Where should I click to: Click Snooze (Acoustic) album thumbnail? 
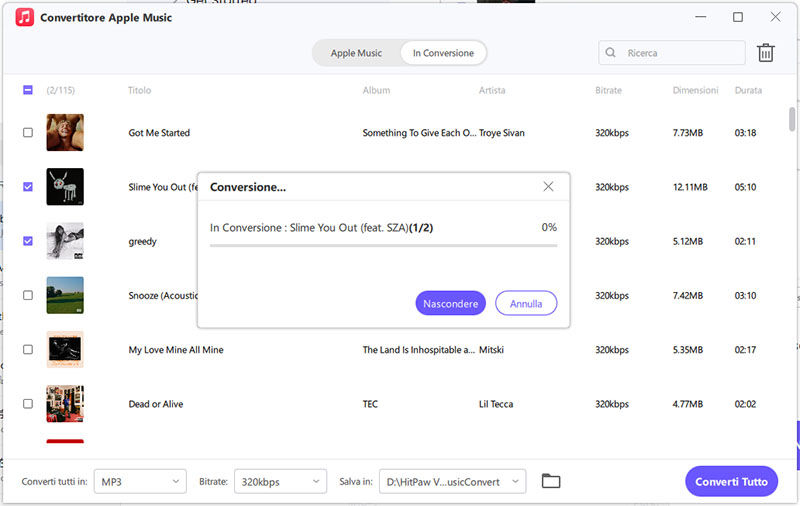pyautogui.click(x=65, y=295)
